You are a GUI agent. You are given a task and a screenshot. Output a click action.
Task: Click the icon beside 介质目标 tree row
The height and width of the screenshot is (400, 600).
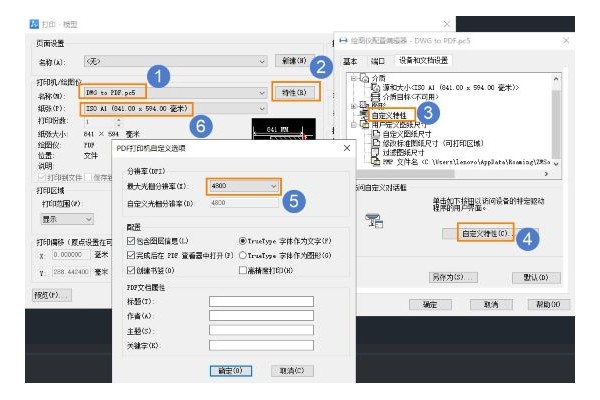[x=376, y=96]
